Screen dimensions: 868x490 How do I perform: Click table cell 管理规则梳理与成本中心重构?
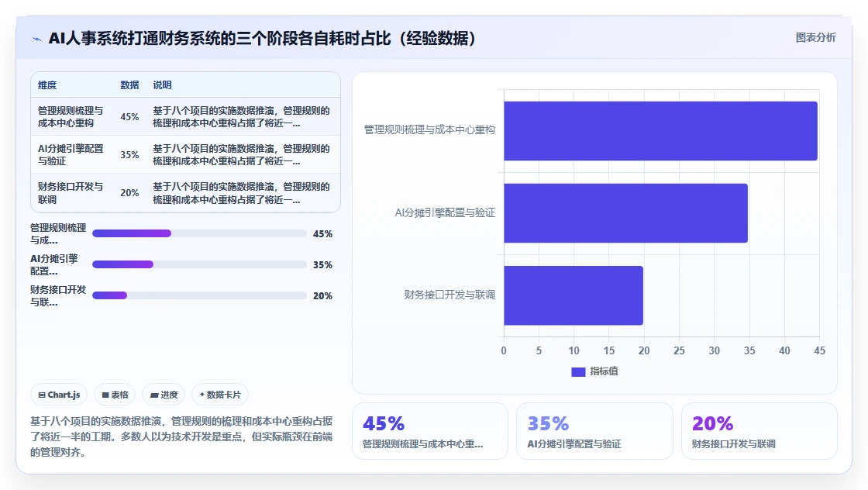(71, 117)
